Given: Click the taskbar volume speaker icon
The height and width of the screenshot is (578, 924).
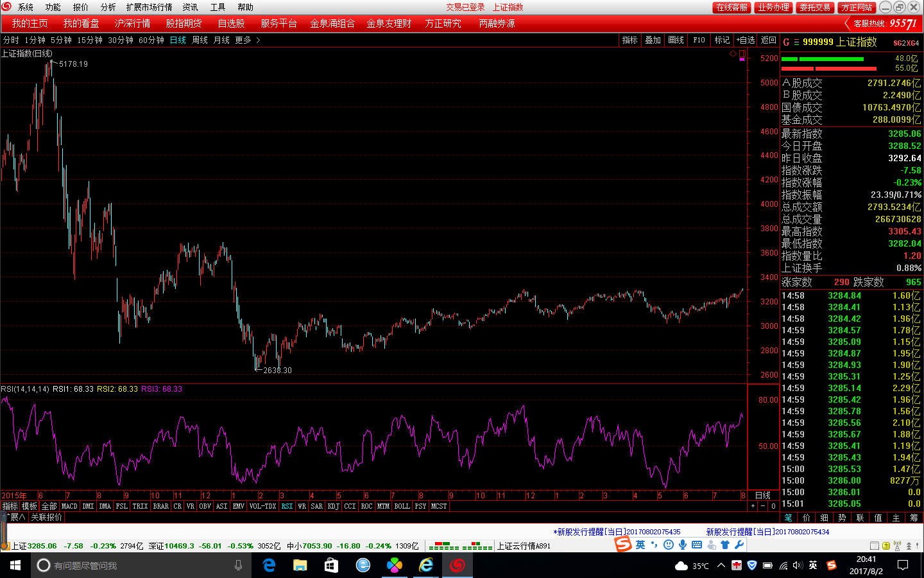Looking at the screenshot, I should (798, 565).
